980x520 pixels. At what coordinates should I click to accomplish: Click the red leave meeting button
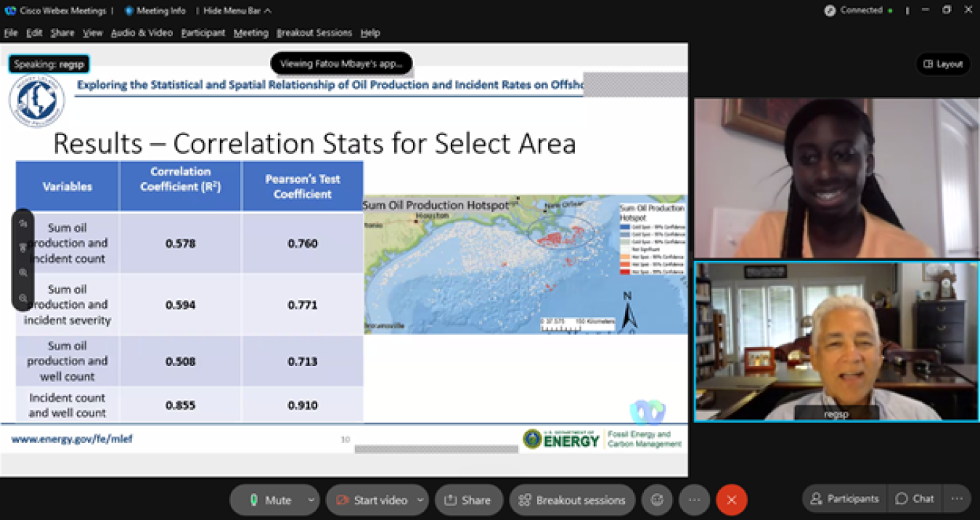click(x=731, y=500)
